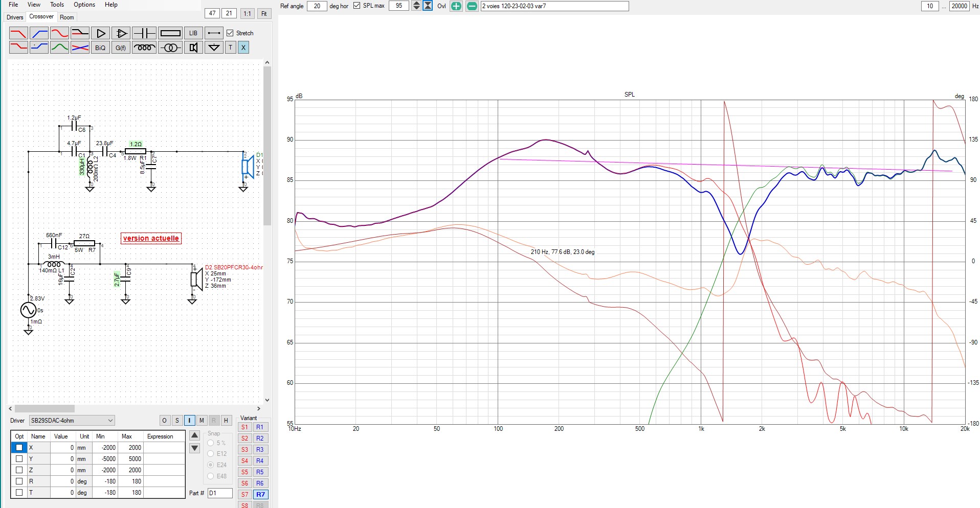Image resolution: width=980 pixels, height=508 pixels.
Task: Add a ground symbol to the schematic
Action: [x=214, y=48]
